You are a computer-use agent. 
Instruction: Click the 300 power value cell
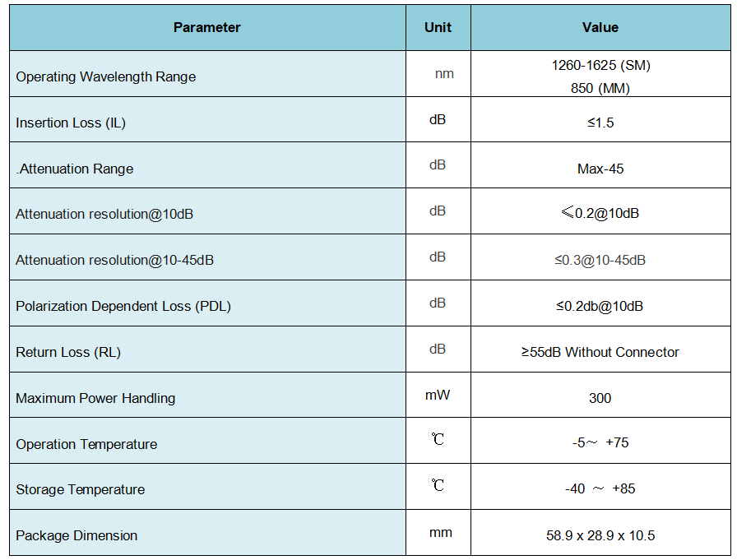pos(600,398)
